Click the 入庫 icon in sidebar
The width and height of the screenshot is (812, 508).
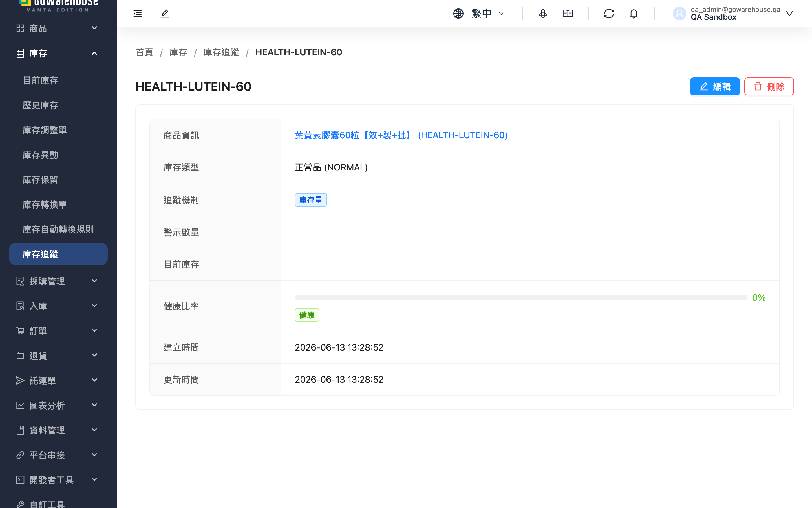coord(20,306)
